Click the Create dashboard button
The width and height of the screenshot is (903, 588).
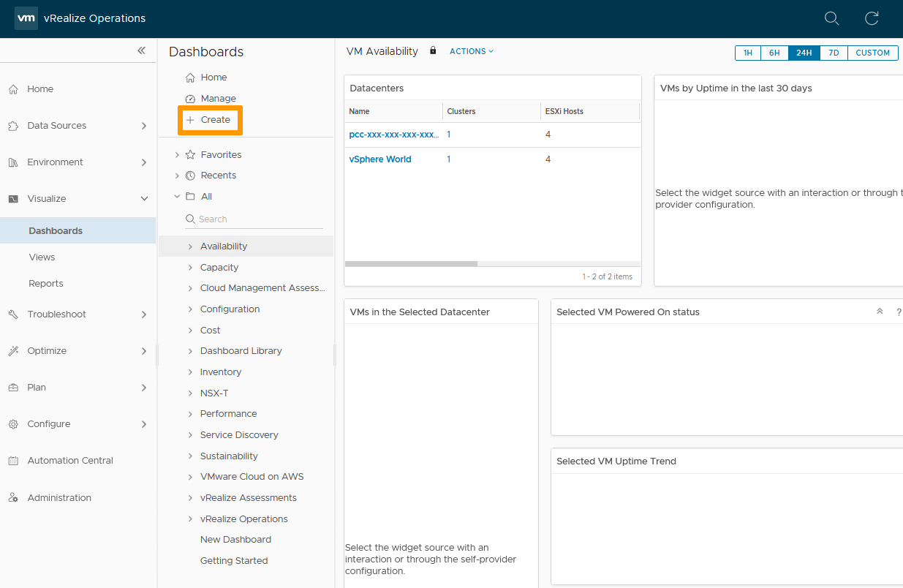(210, 120)
